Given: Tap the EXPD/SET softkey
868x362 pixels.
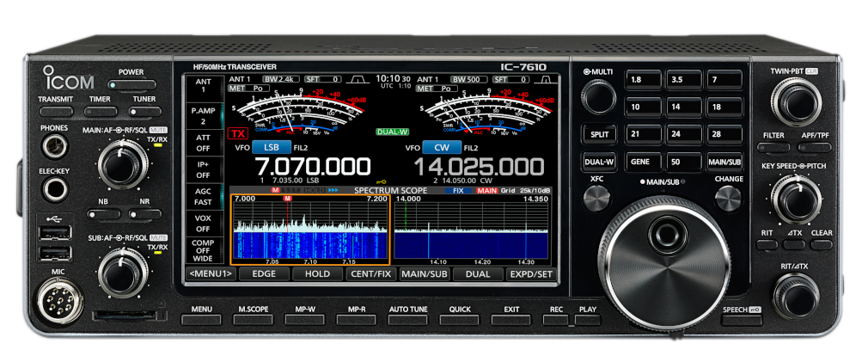Looking at the screenshot, I should point(531,273).
